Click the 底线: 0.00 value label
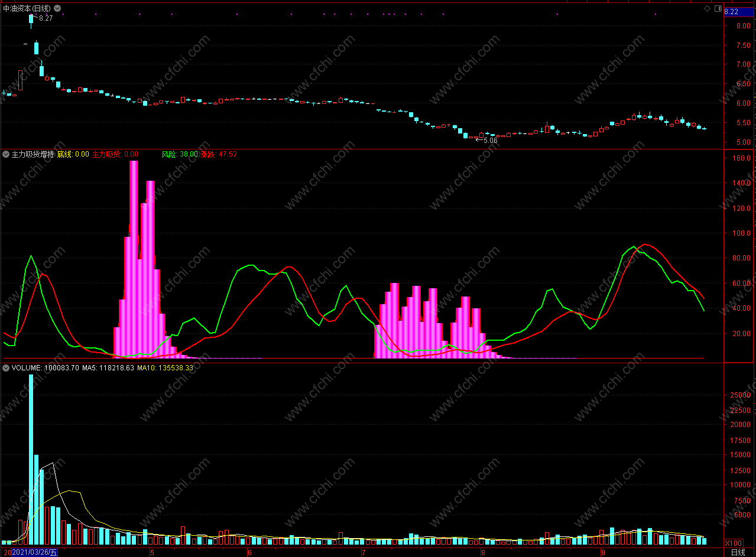Image resolution: width=756 pixels, height=557 pixels. coord(73,154)
